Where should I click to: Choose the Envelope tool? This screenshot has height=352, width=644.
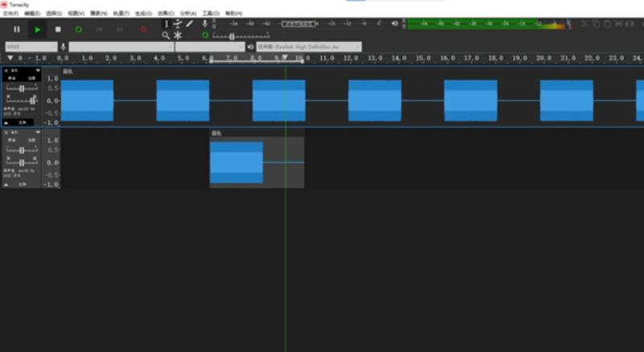click(x=178, y=24)
